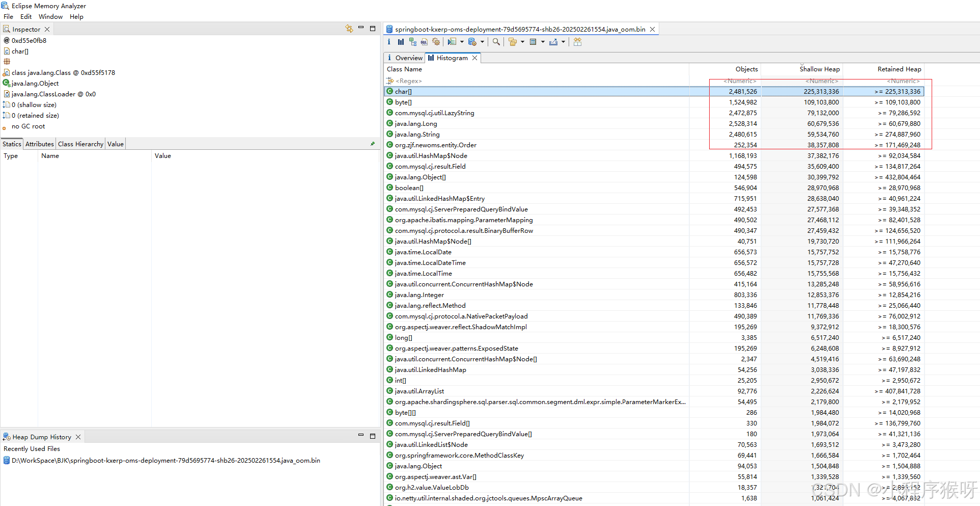This screenshot has height=506, width=980.
Task: Click the java.lang.Object superclass icon in Inspector
Action: click(7, 83)
